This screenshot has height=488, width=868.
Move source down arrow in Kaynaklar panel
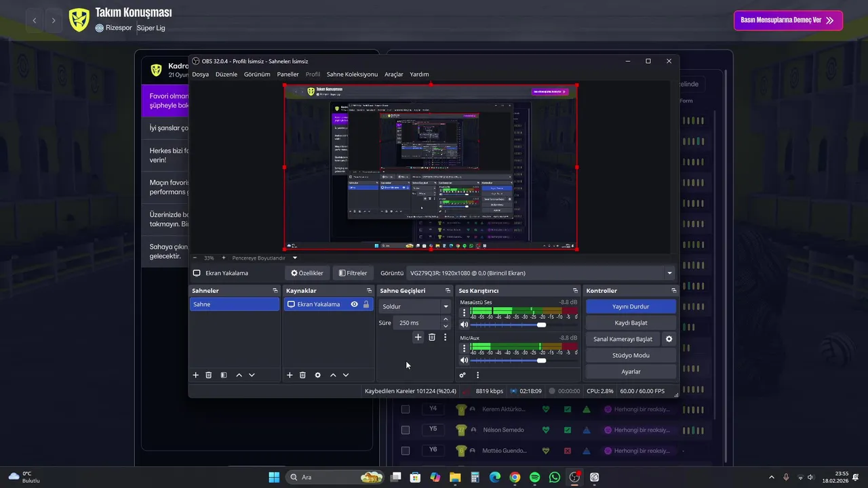346,375
